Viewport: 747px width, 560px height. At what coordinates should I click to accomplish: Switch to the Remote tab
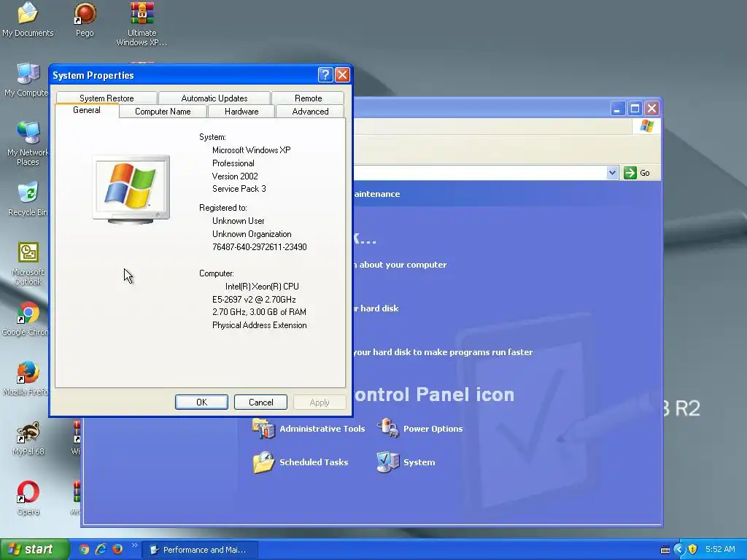309,98
